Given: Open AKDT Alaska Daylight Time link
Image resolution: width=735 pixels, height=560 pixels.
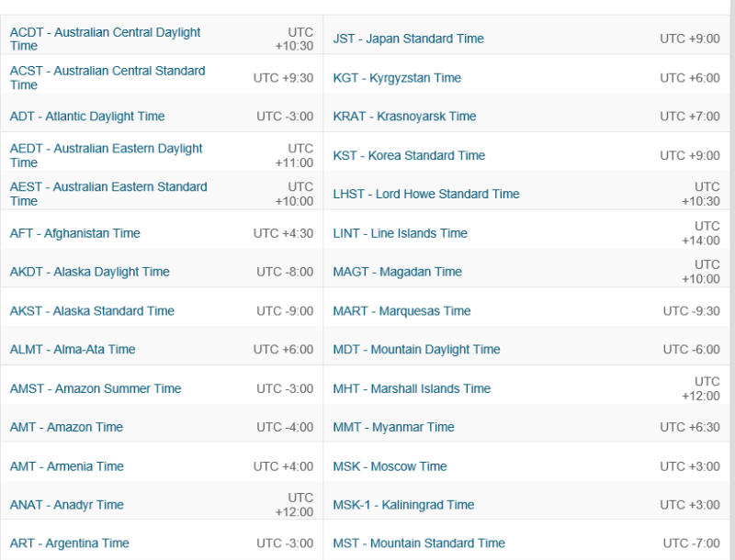Looking at the screenshot, I should coord(90,272).
